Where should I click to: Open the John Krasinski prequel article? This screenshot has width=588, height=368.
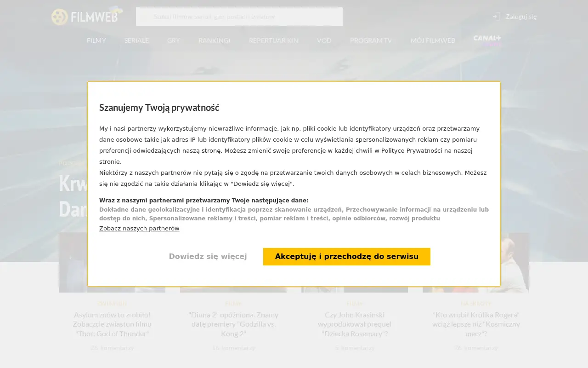(x=355, y=324)
